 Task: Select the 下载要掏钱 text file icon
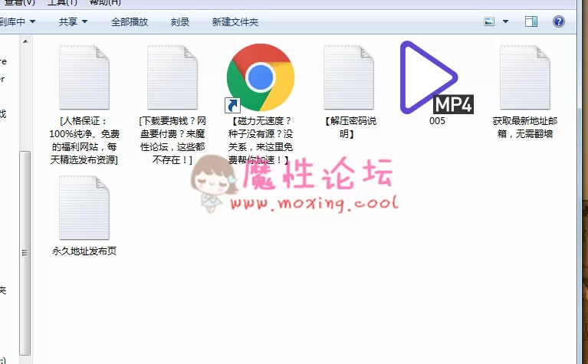(x=172, y=77)
